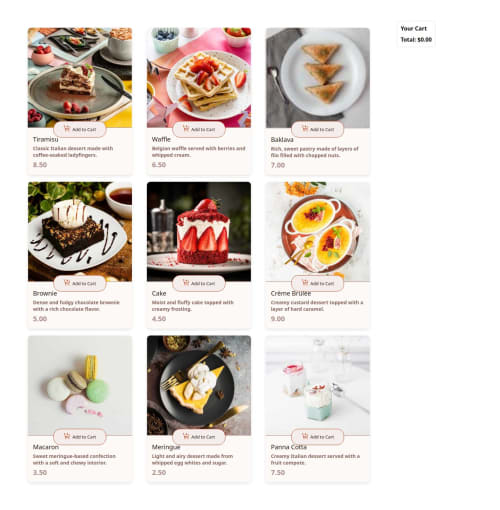Click cart icon on Cake button
Screen dimensions: 500x510
pyautogui.click(x=186, y=283)
